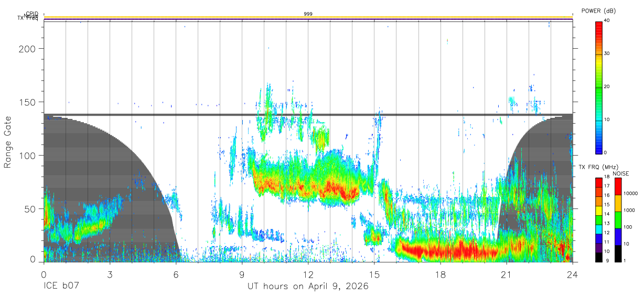Screen dimensions: 644x297
Task: Click the "0" tick on the POWER scale
Action: click(606, 152)
